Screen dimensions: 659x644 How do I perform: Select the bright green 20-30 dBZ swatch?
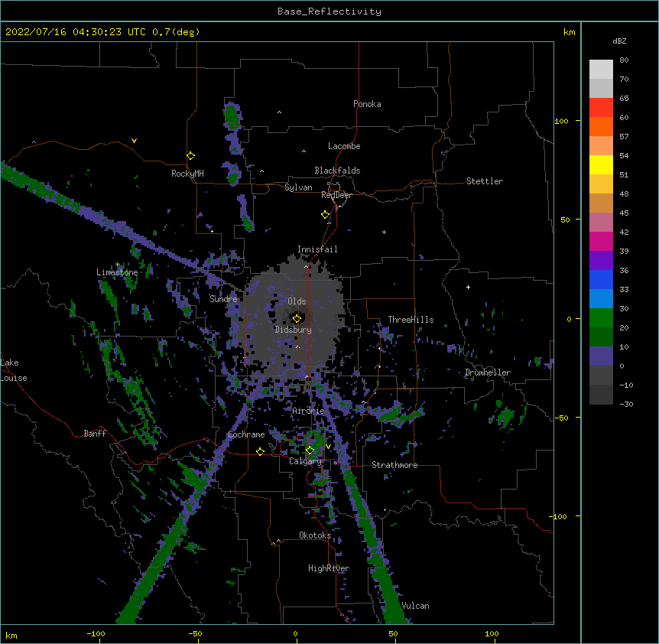(601, 318)
